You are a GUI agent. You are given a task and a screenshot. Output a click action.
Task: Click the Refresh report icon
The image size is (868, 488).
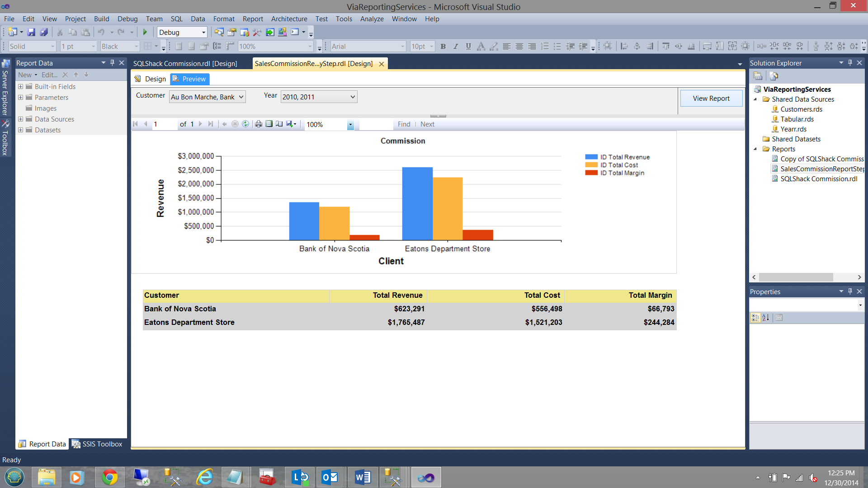[245, 124]
